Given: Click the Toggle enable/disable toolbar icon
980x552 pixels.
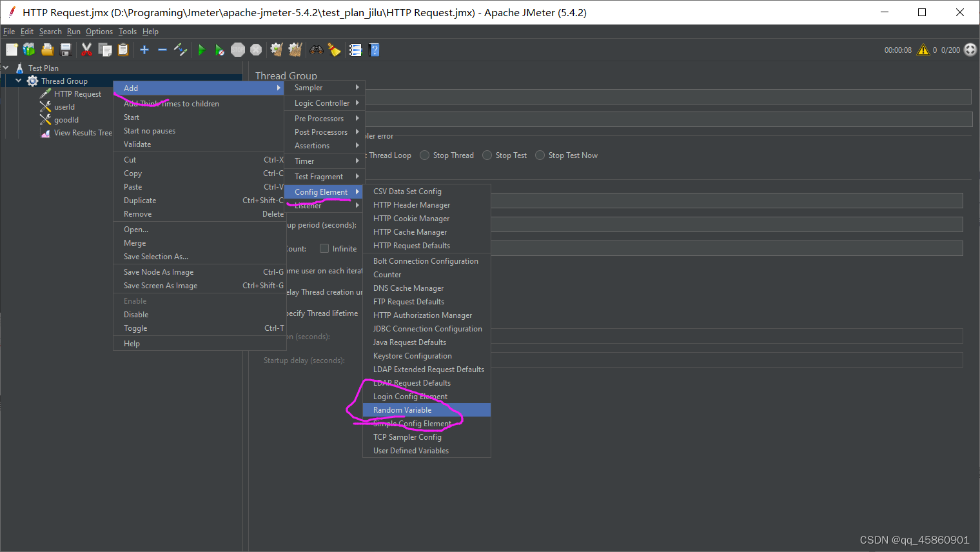Looking at the screenshot, I should (x=181, y=50).
